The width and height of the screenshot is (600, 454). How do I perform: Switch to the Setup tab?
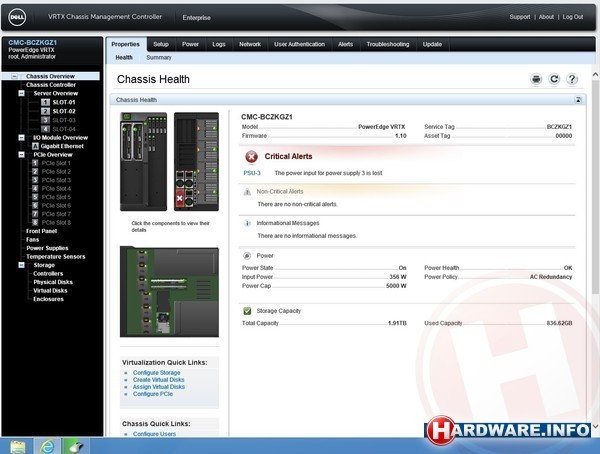[x=161, y=44]
